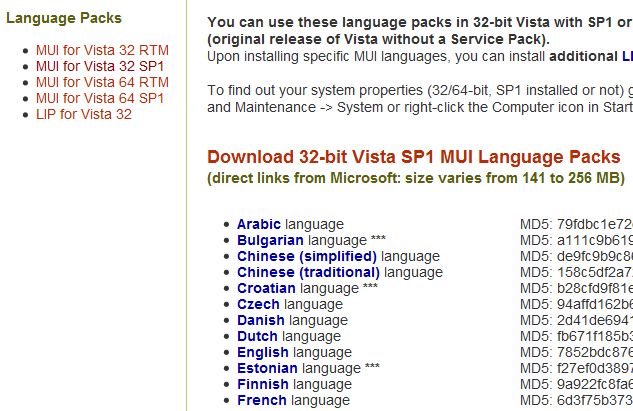Download the French language pack

[262, 401]
